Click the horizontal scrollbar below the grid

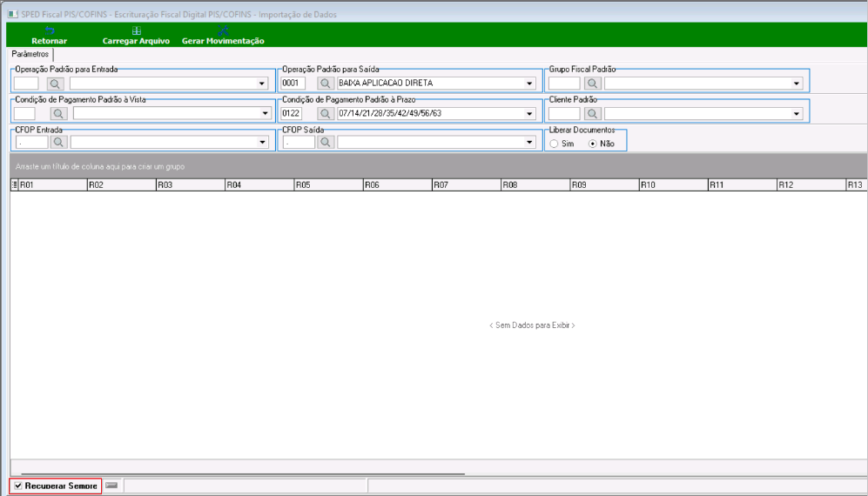pyautogui.click(x=242, y=474)
